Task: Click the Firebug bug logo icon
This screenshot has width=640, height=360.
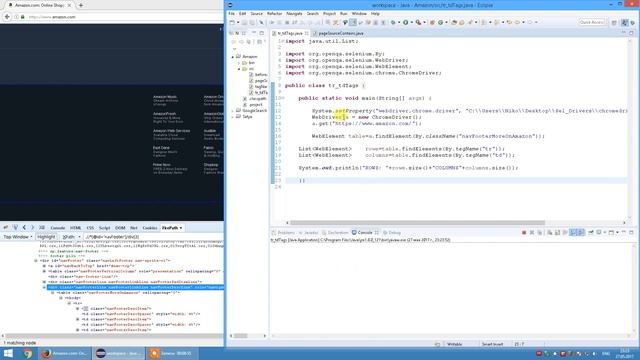Action: pyautogui.click(x=6, y=227)
